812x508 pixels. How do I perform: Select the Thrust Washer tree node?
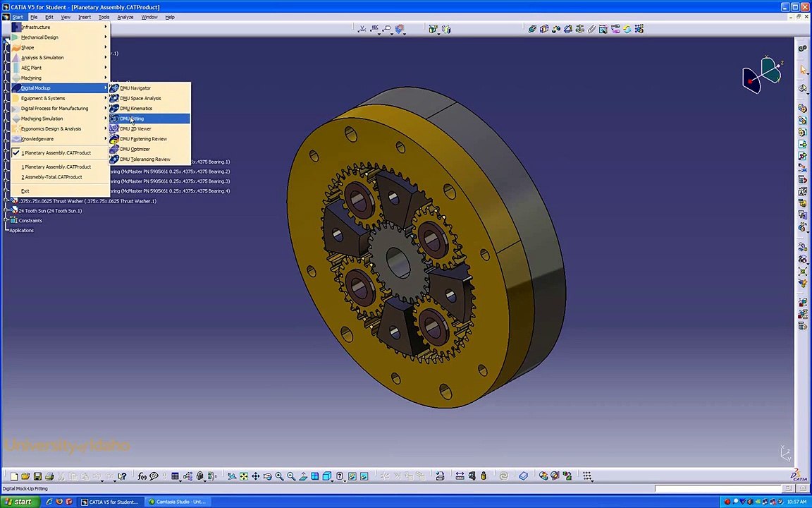pyautogui.click(x=88, y=201)
